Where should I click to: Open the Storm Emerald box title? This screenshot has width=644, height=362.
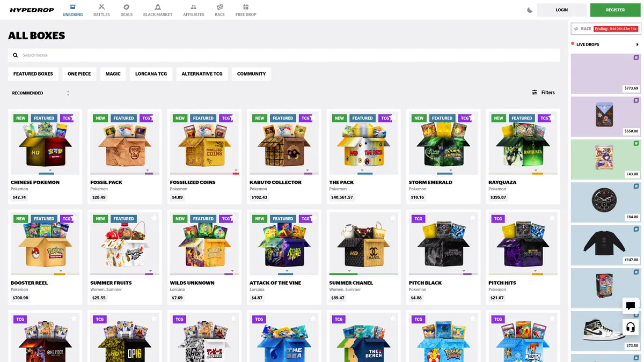[430, 182]
